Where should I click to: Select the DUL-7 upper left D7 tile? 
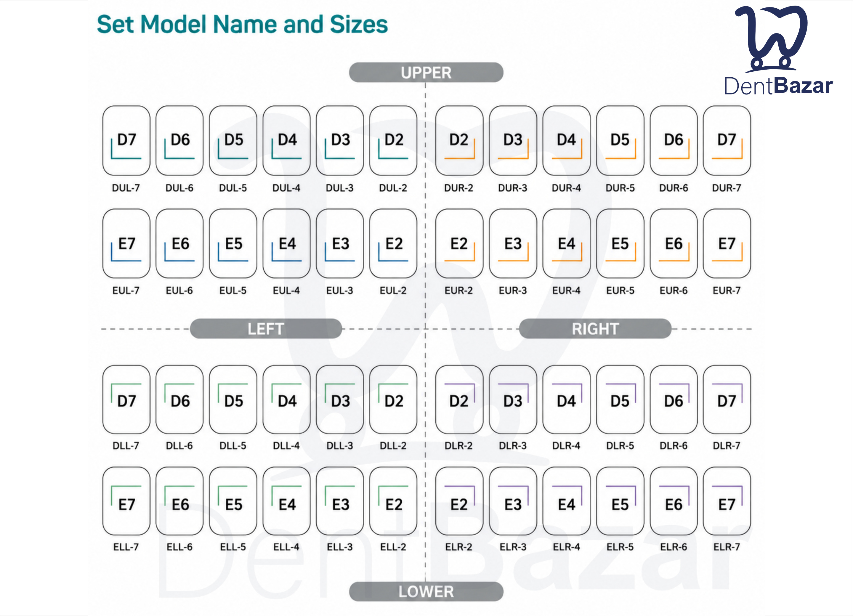point(126,140)
